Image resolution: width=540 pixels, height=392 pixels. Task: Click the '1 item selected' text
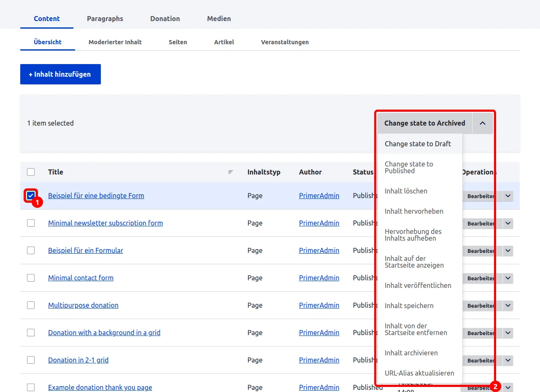51,123
